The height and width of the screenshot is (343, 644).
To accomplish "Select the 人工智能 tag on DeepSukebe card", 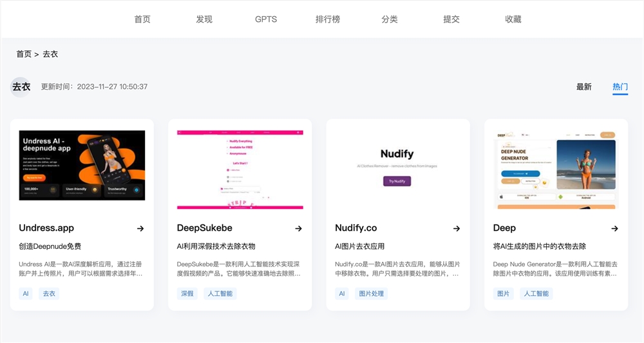I will tap(220, 293).
